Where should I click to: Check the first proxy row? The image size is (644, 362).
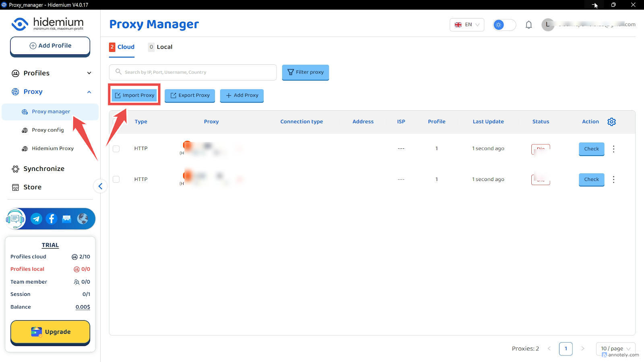pyautogui.click(x=591, y=149)
